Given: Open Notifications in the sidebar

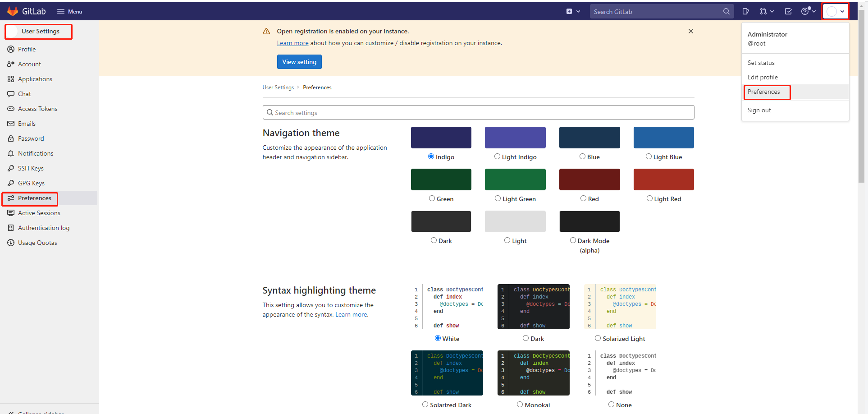Looking at the screenshot, I should [x=36, y=153].
